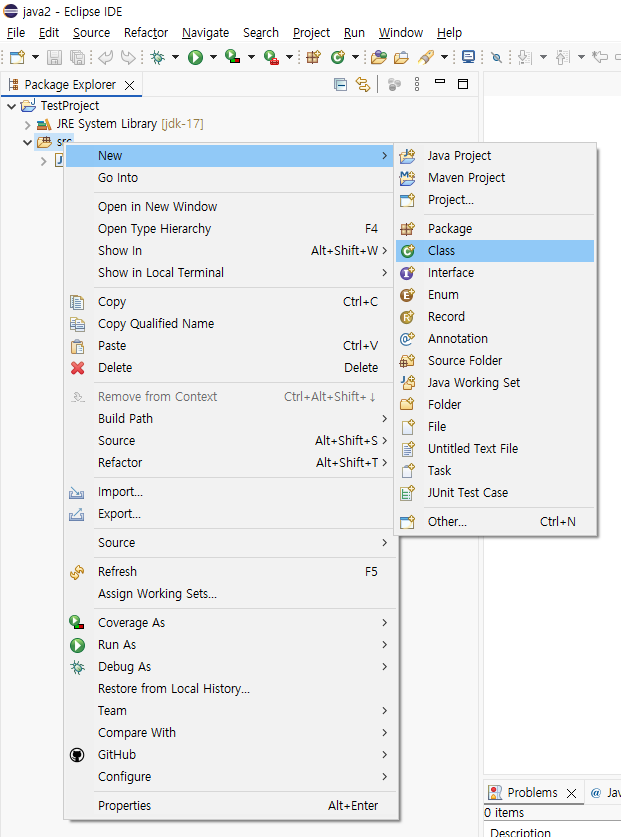
Task: Select Open Type Hierarchy entry
Action: click(230, 229)
